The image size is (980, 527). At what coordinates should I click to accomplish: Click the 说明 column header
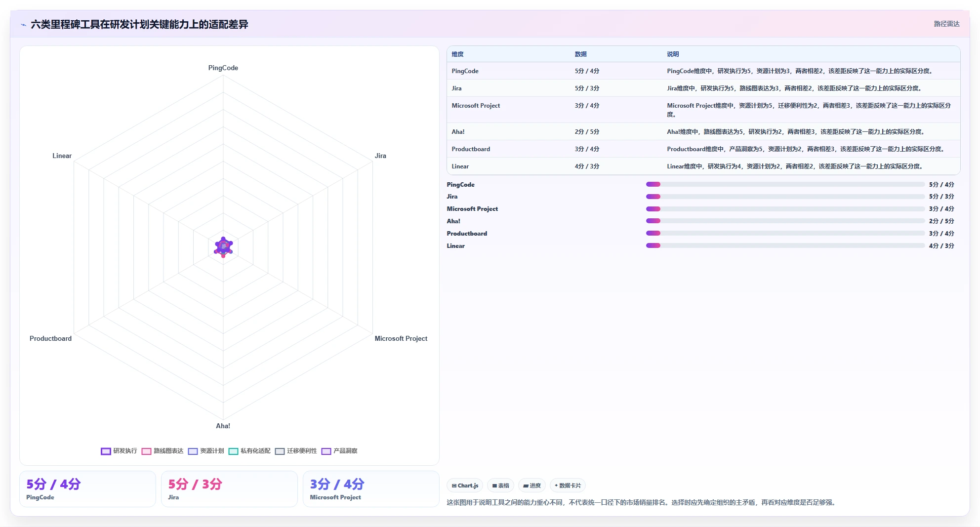coord(673,54)
